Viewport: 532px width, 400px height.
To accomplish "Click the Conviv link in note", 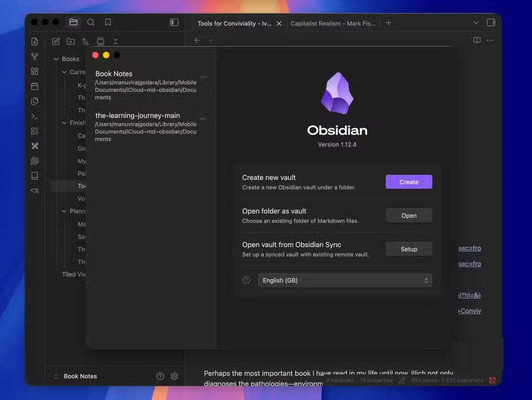I will point(469,311).
